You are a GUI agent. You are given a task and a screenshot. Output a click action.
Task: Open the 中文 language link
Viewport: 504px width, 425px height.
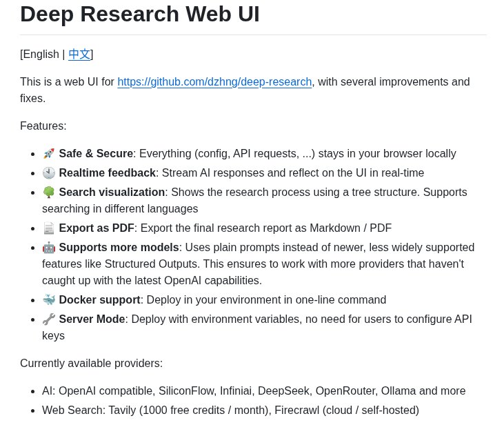click(x=79, y=54)
